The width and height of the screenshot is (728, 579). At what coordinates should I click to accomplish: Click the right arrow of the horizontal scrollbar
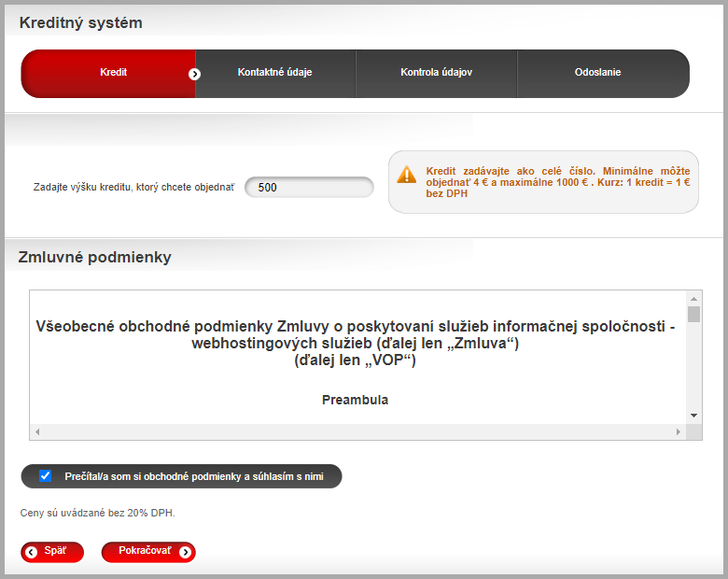click(x=679, y=432)
